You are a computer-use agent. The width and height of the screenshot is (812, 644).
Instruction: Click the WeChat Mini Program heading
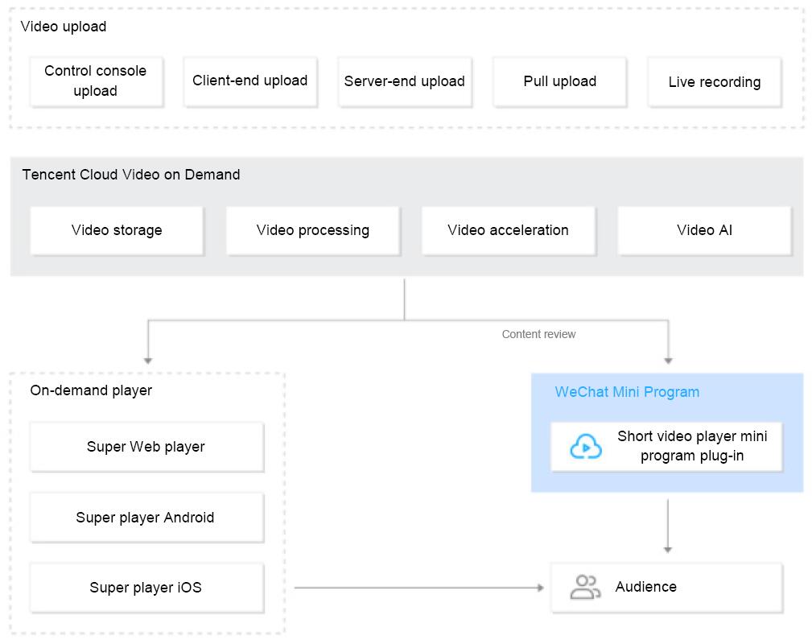click(x=627, y=392)
